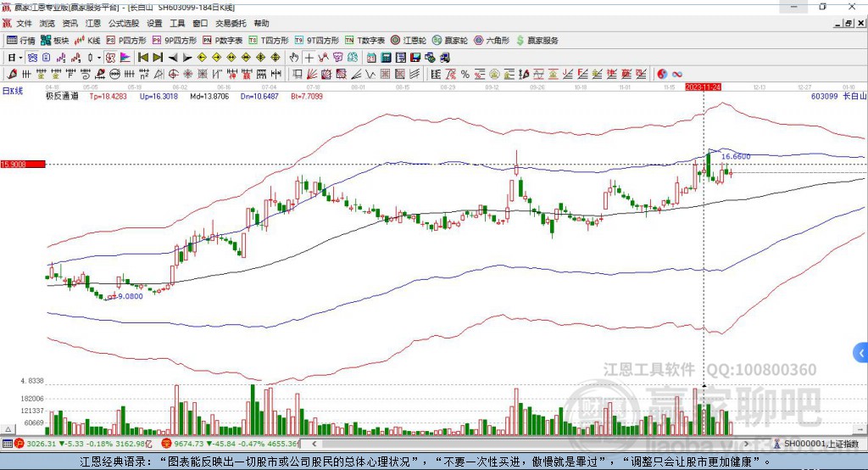Click the last yellow diamond icon

click(x=275, y=58)
